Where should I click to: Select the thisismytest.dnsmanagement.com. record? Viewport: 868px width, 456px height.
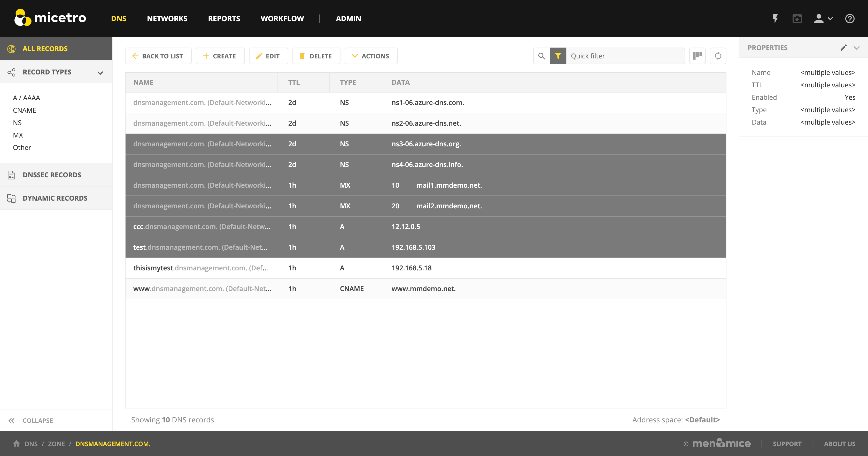(425, 268)
